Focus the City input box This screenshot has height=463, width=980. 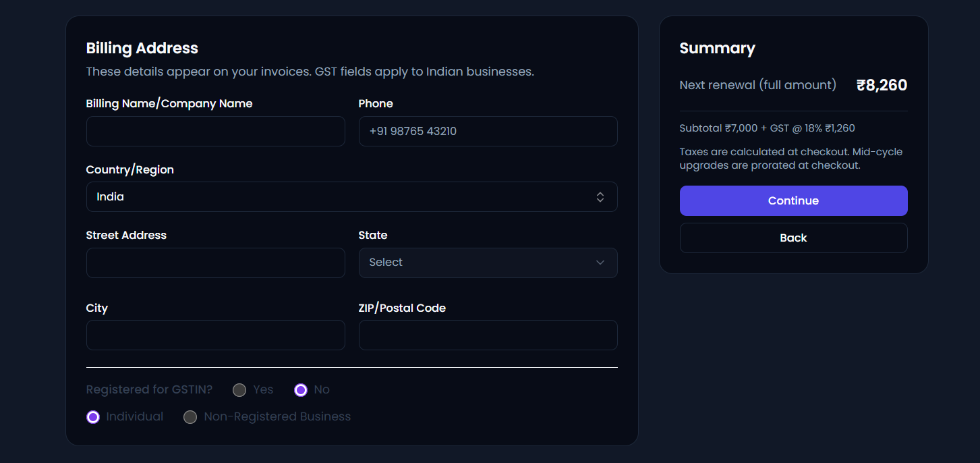(x=215, y=335)
